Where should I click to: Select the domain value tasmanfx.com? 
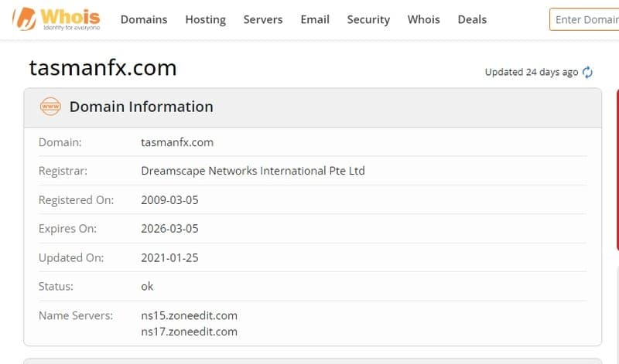pyautogui.click(x=177, y=142)
